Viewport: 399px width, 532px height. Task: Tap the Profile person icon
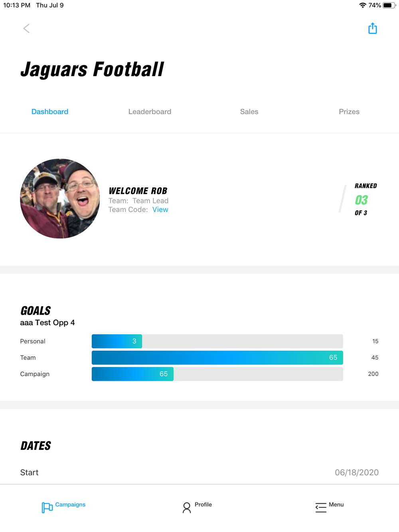[187, 507]
